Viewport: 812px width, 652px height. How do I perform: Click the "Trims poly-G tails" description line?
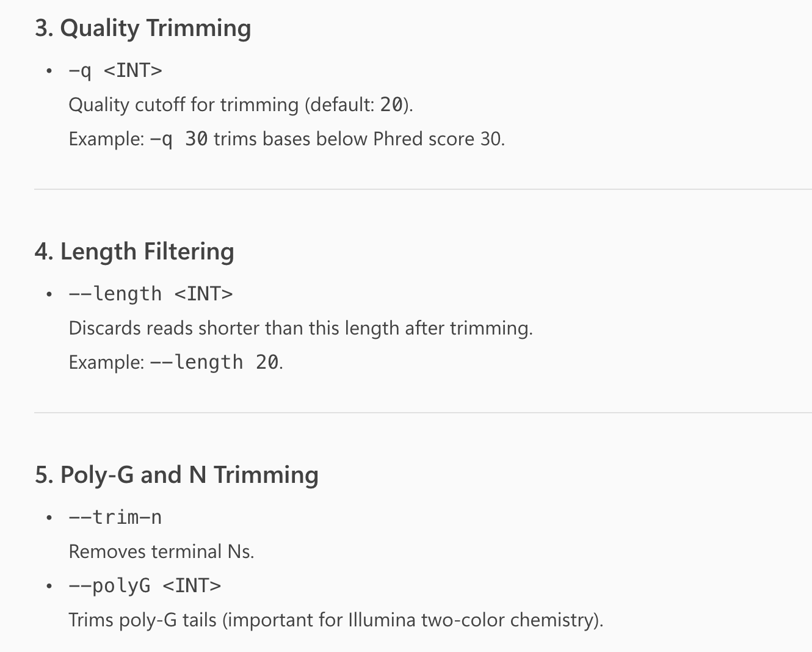pos(335,620)
